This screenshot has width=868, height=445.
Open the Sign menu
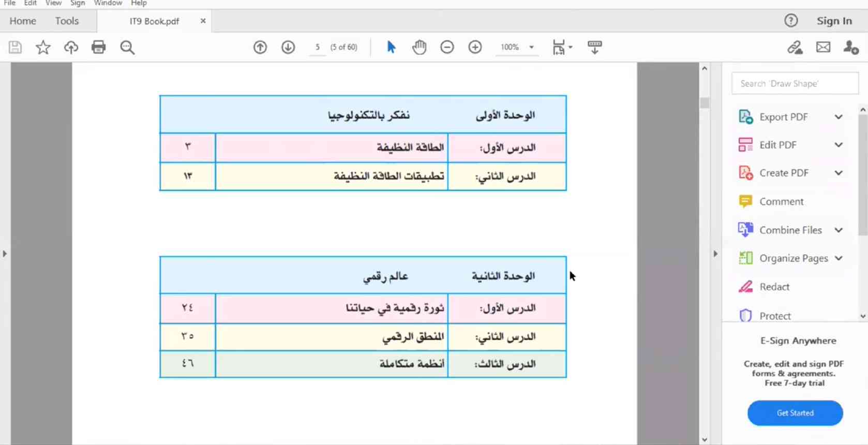coord(78,3)
